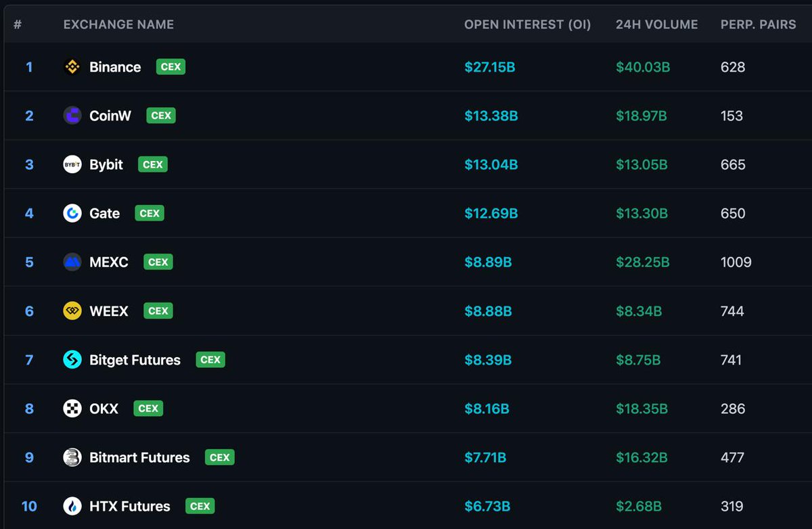Click the CEX badge next to CoinW
This screenshot has width=812, height=529.
click(161, 116)
